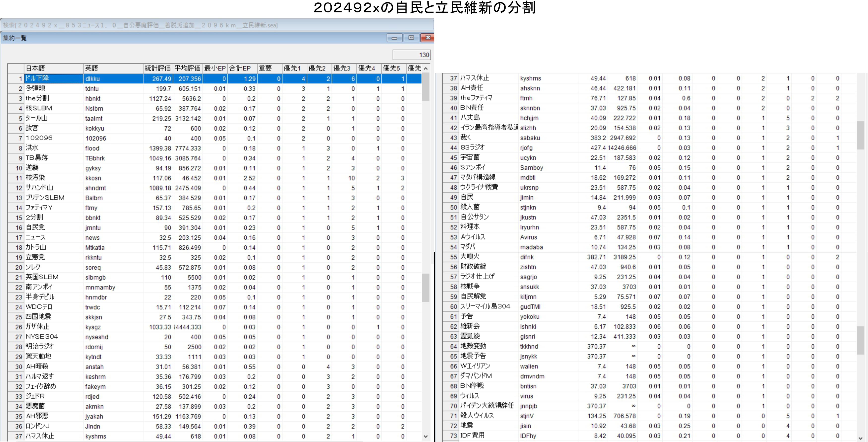This screenshot has width=868, height=442.
Task: Select the 自公サタン cell
Action: tap(489, 217)
